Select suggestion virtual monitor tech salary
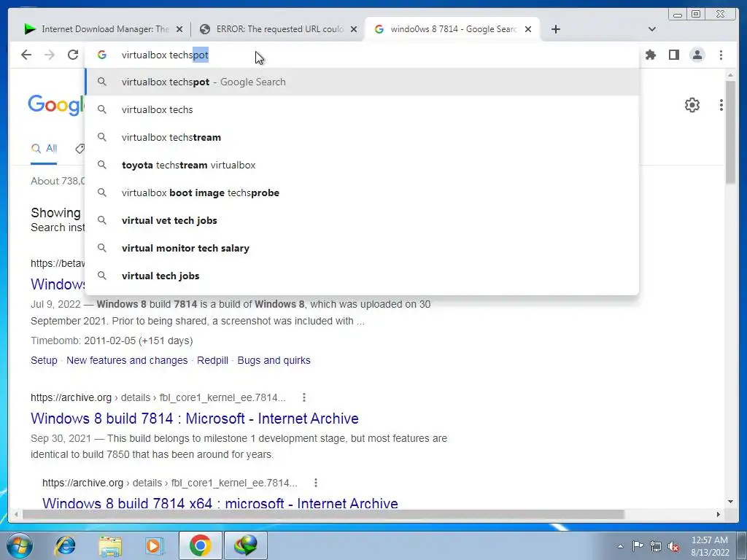Screen dimensions: 747x560 362,248
